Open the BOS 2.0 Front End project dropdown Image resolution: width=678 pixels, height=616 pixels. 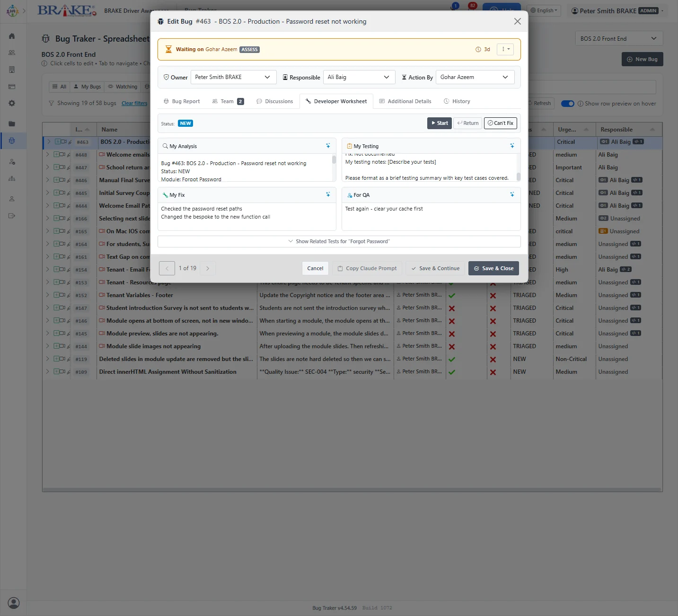[619, 39]
